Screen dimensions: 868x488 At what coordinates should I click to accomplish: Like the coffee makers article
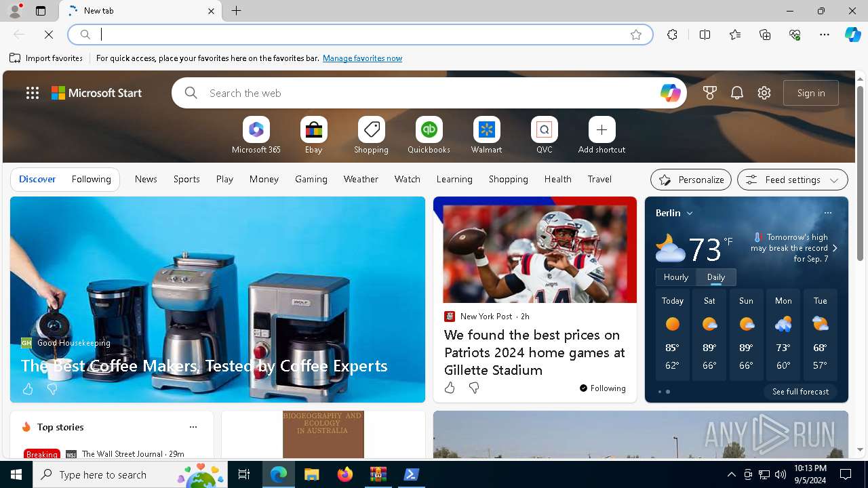click(28, 389)
